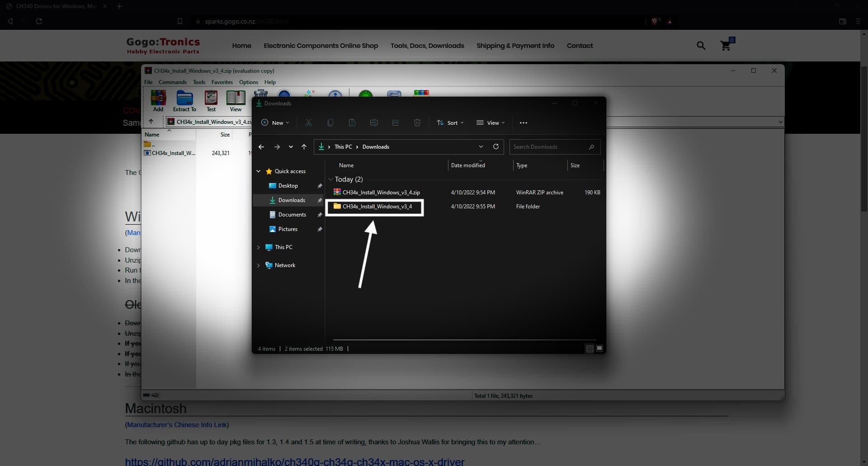Sort by Date modified column header
Viewport: 868px width, 466px height.
click(x=468, y=165)
